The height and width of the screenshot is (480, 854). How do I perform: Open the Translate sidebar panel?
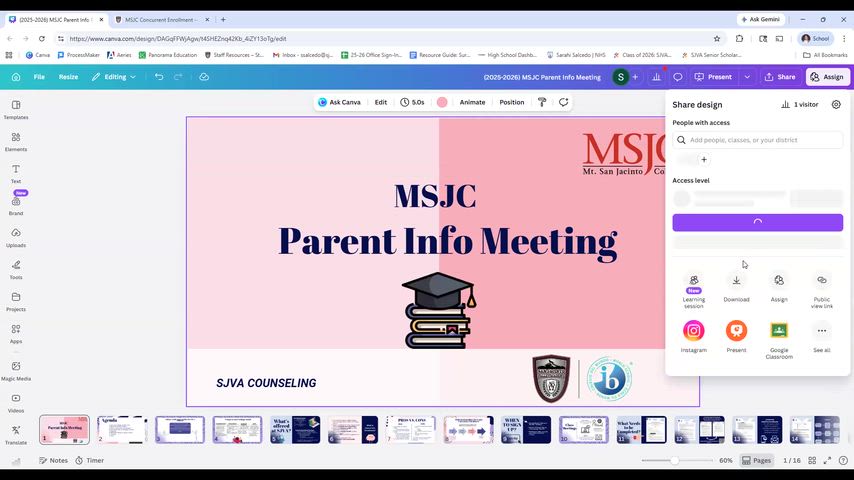pos(16,435)
